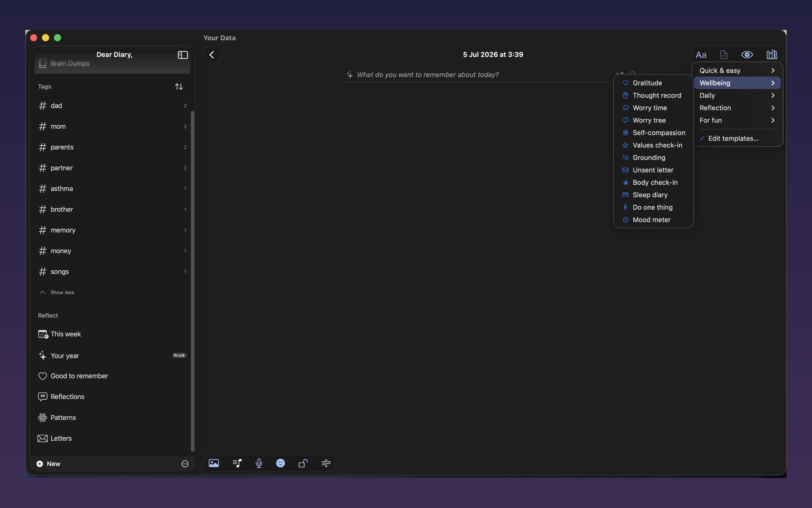Attach music with the music note icon
The width and height of the screenshot is (812, 508).
point(237,463)
